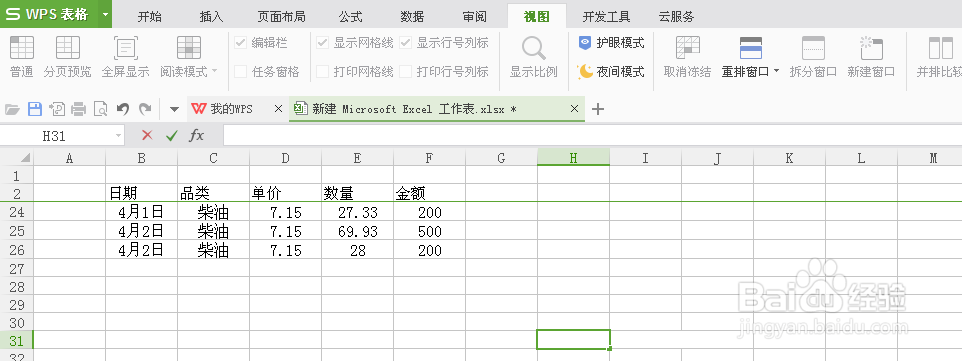This screenshot has width=962, height=361.
Task: Insert a function via the fx icon
Action: (196, 136)
